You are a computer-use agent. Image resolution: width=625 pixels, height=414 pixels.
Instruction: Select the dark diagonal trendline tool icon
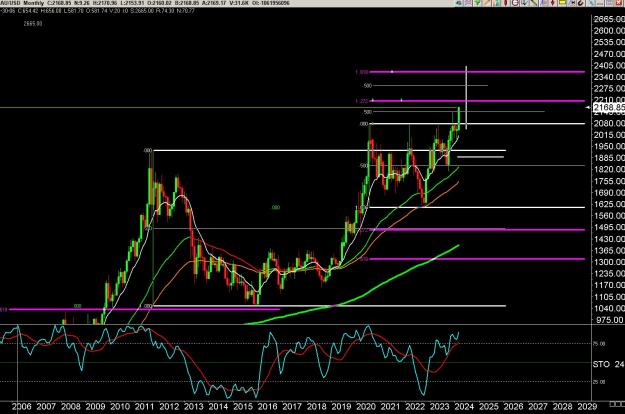tap(533, 3)
